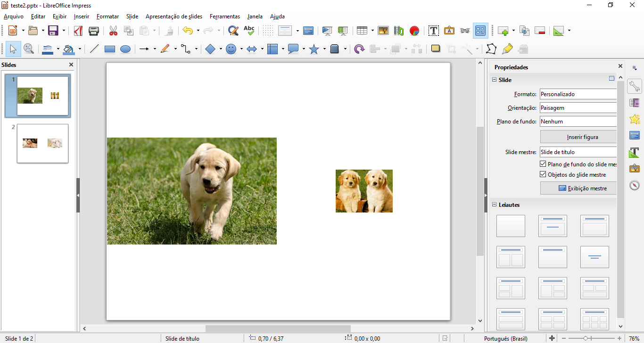Select the Ellipse drawing tool
This screenshot has width=644, height=343.
[125, 49]
